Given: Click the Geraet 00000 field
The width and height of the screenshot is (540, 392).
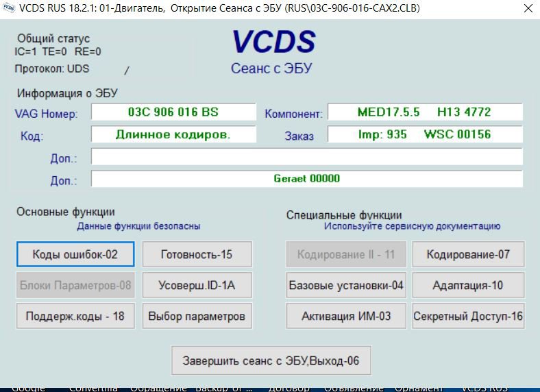Looking at the screenshot, I should click(307, 179).
